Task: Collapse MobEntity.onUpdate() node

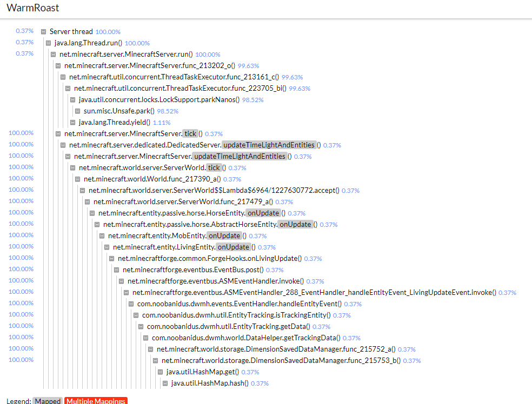Action: point(102,236)
